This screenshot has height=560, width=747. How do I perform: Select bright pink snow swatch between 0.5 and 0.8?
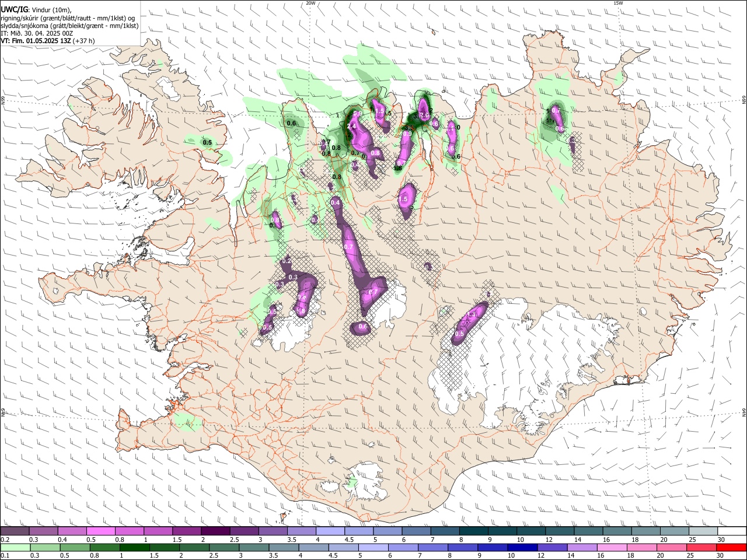100,531
